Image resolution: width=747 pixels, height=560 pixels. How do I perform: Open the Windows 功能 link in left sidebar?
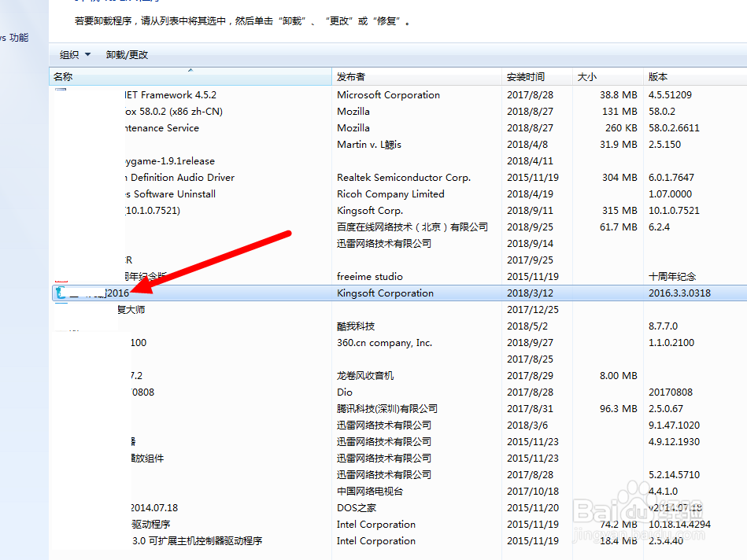[x=14, y=38]
